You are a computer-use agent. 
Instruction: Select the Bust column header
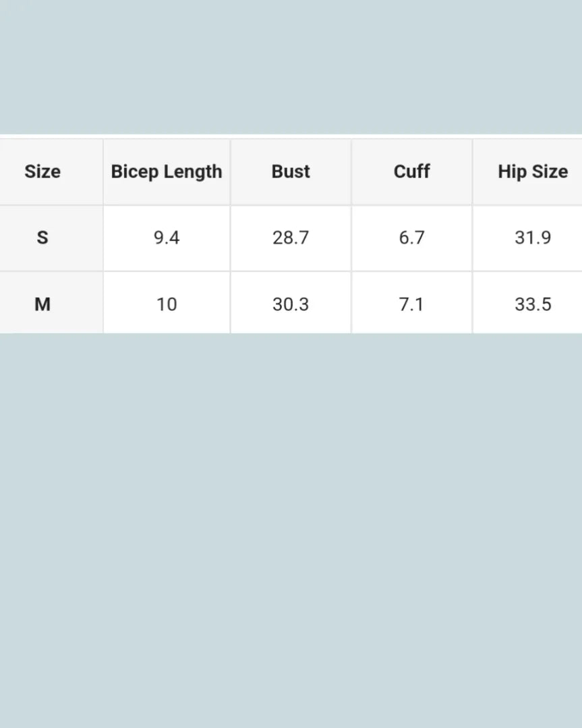tap(291, 171)
